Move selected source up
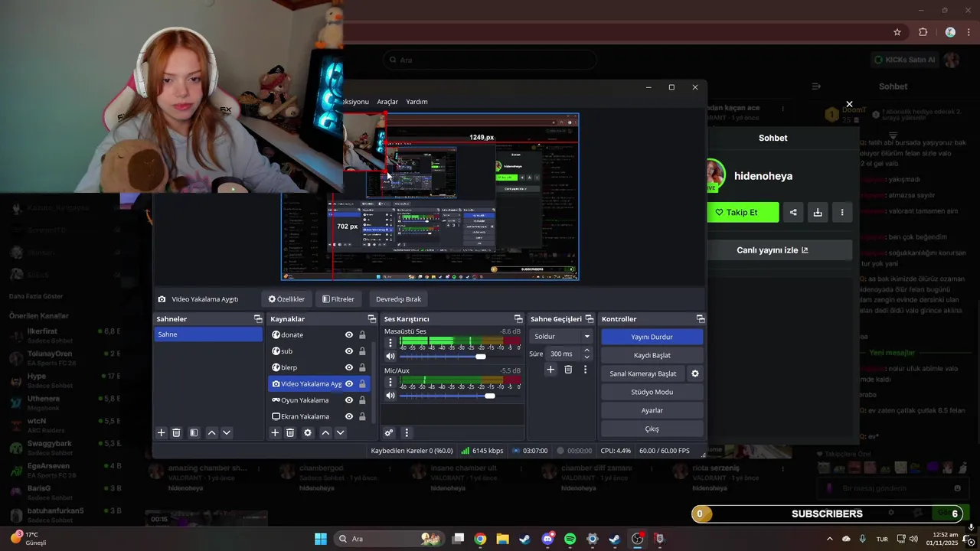 pos(325,432)
